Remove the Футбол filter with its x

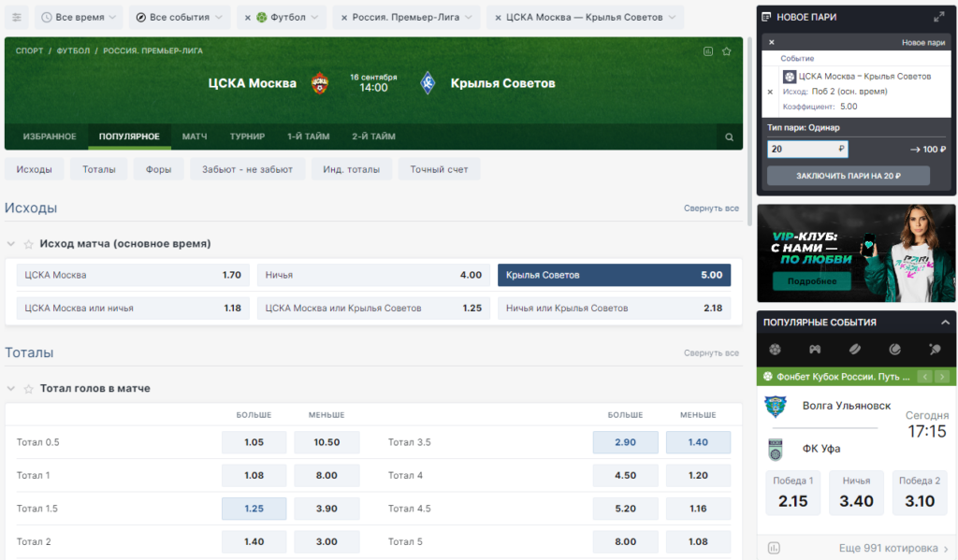[247, 18]
